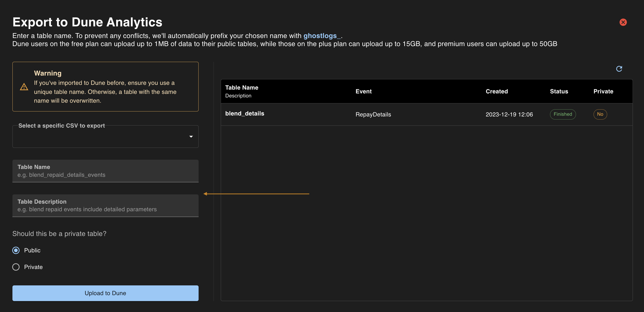Close the Export to Dune dialog
This screenshot has width=644, height=312.
623,22
